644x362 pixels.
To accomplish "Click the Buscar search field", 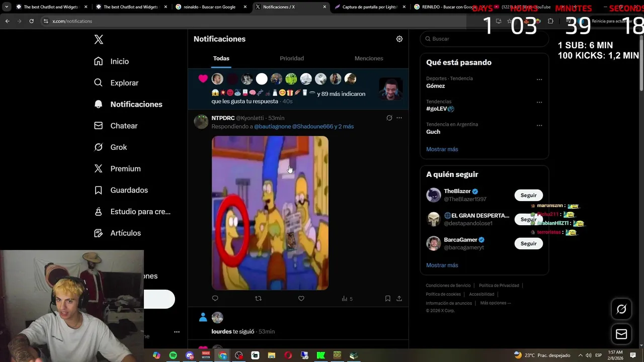I will (x=484, y=39).
